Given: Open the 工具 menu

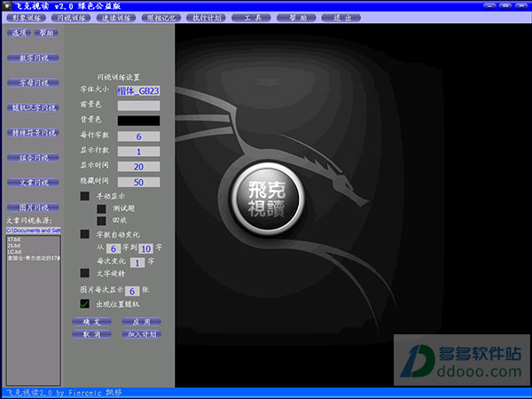Looking at the screenshot, I should tap(252, 18).
